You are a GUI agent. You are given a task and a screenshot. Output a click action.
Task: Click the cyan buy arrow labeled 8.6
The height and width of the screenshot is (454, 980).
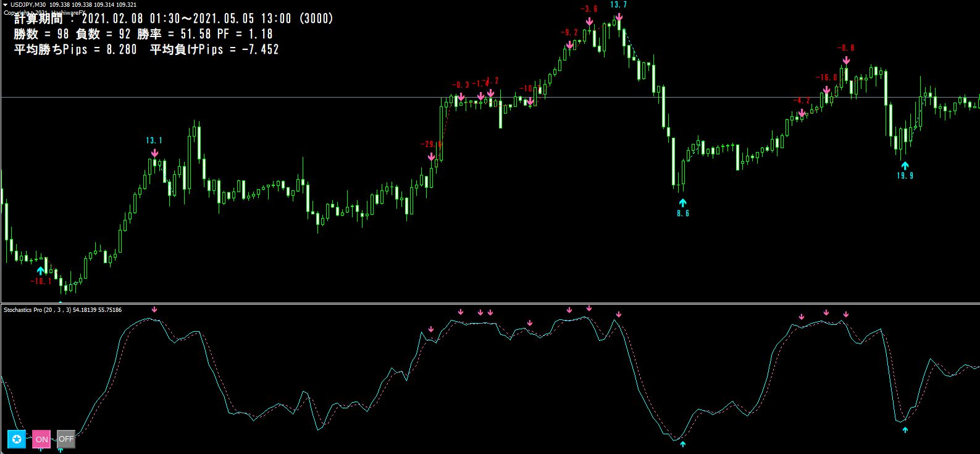pyautogui.click(x=682, y=203)
